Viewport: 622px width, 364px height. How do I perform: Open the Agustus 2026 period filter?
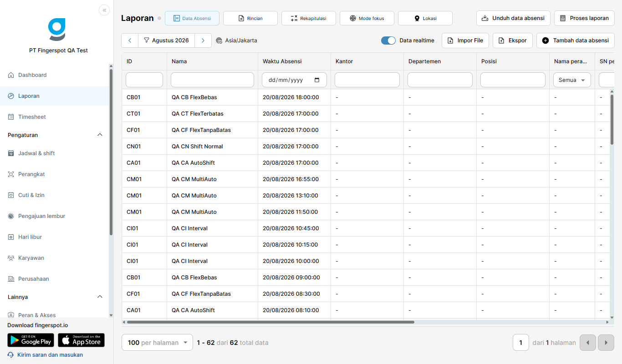tap(166, 40)
